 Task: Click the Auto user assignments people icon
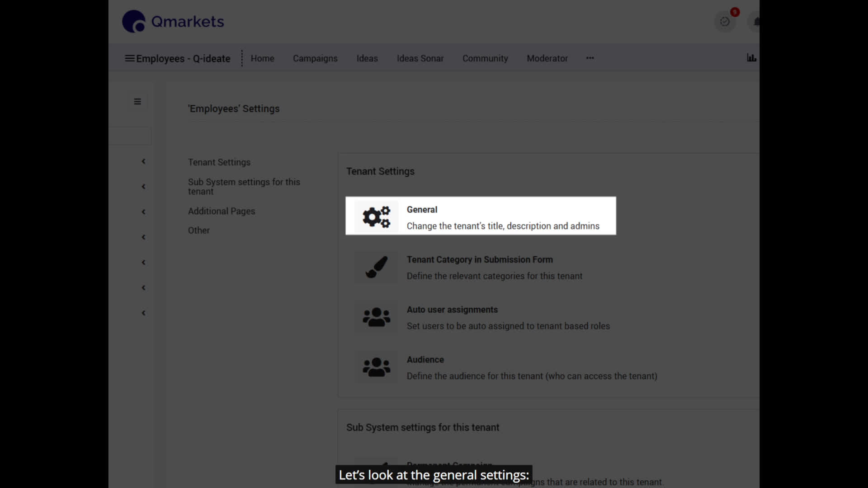[376, 317]
